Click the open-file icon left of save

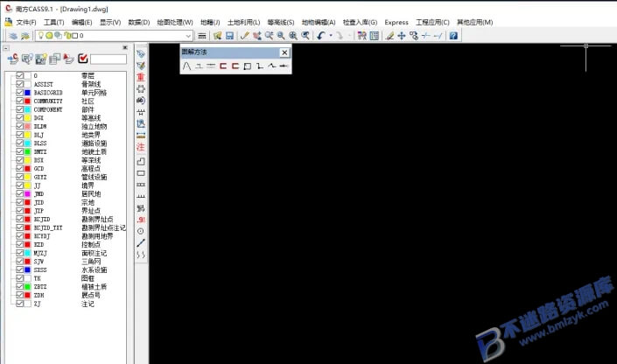218,36
